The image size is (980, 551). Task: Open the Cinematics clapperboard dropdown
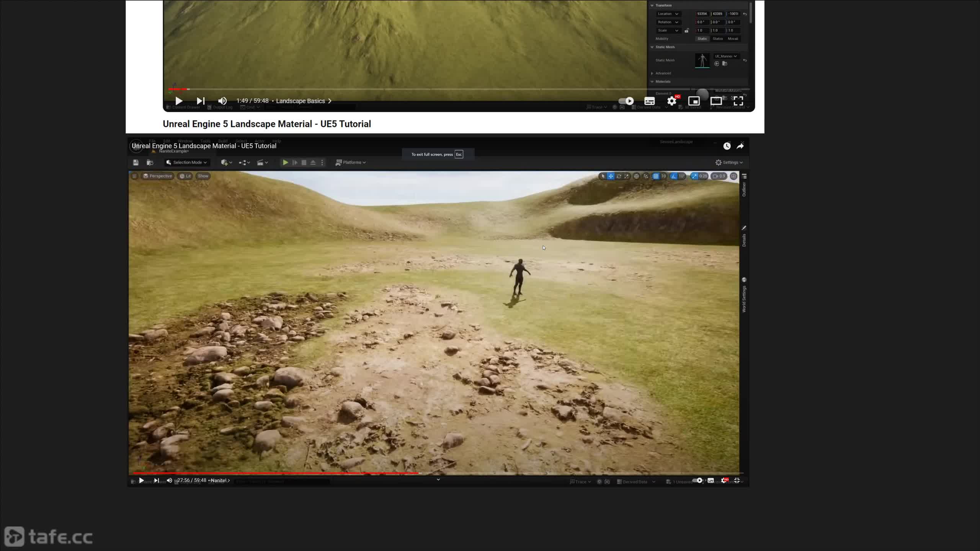pyautogui.click(x=262, y=163)
